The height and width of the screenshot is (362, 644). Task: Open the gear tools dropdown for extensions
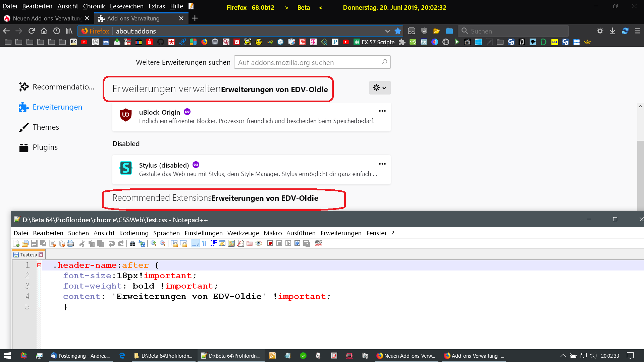click(x=380, y=88)
